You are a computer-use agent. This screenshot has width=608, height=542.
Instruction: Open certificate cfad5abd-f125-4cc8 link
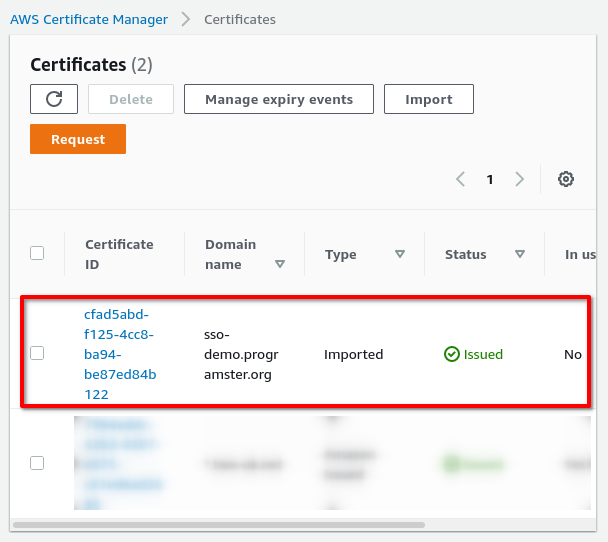[120, 354]
